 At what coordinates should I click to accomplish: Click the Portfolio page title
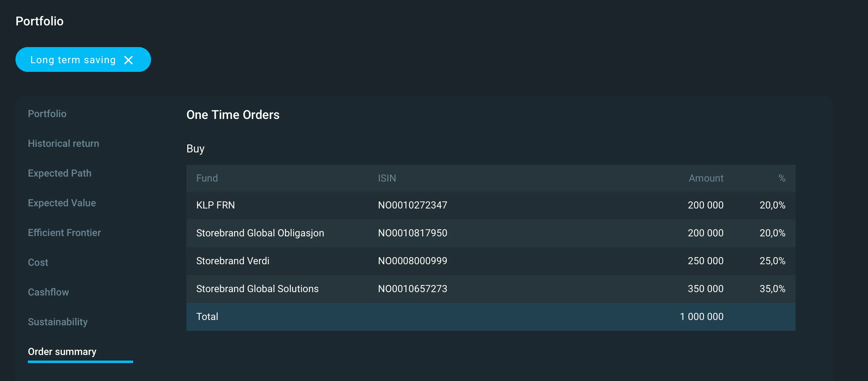point(39,21)
